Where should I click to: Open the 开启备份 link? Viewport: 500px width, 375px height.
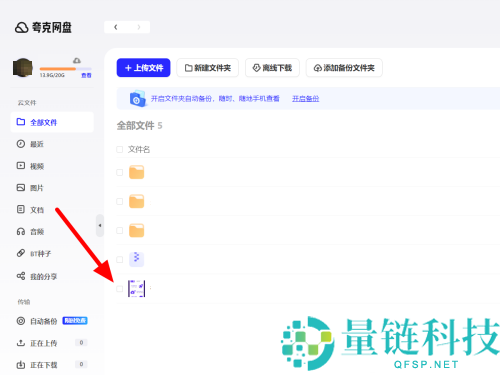(x=306, y=99)
